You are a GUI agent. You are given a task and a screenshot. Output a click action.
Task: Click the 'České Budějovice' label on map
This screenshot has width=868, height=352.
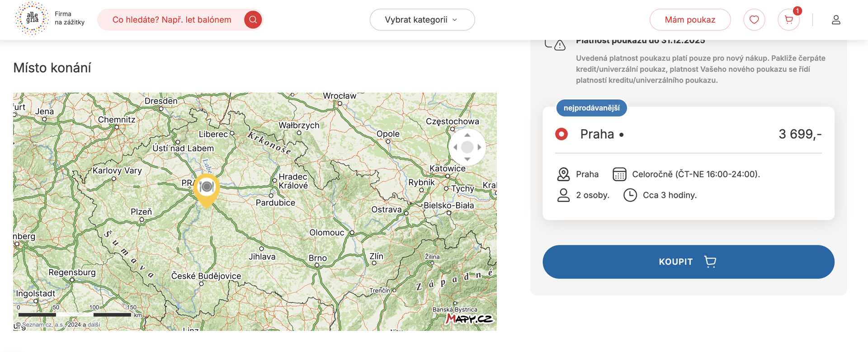click(206, 276)
